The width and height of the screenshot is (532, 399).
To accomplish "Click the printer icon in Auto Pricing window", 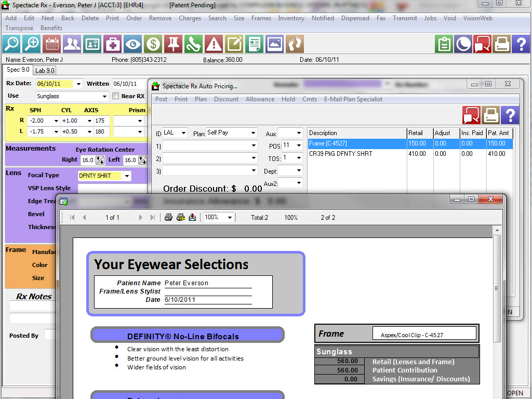I will click(x=490, y=115).
